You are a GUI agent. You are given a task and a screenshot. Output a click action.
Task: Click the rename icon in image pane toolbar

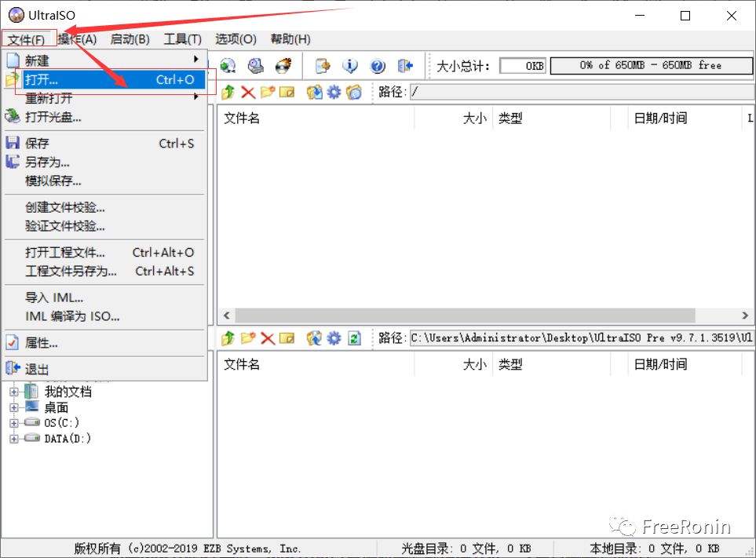point(287,92)
